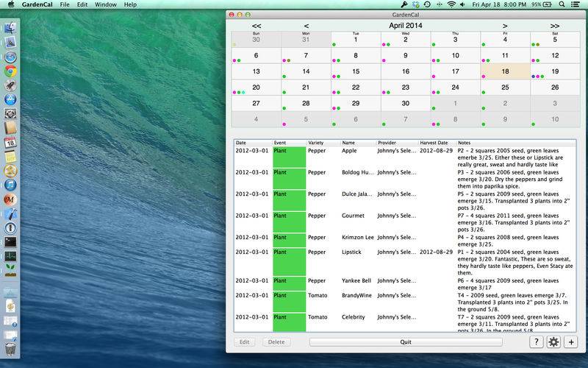Select the Krimzon Lee row
This screenshot has height=368, width=588.
click(x=405, y=241)
